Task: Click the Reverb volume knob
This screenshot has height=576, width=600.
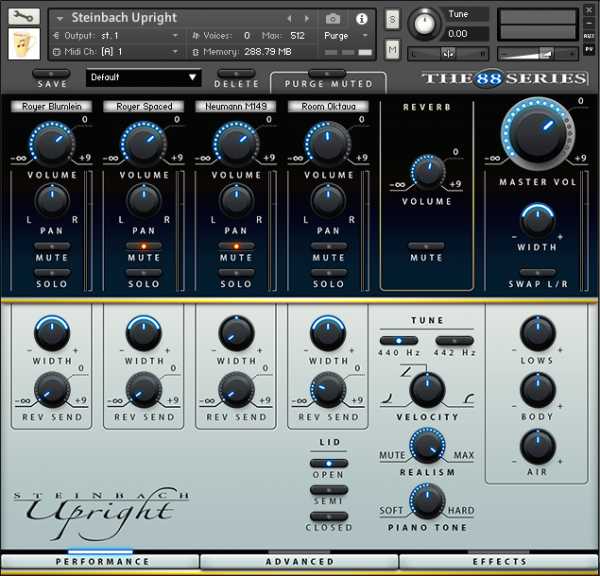Action: click(x=428, y=172)
